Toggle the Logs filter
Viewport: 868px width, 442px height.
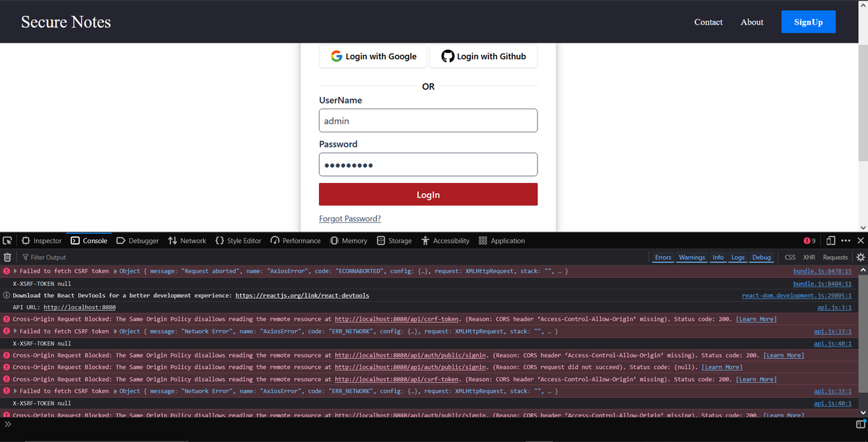(x=738, y=257)
